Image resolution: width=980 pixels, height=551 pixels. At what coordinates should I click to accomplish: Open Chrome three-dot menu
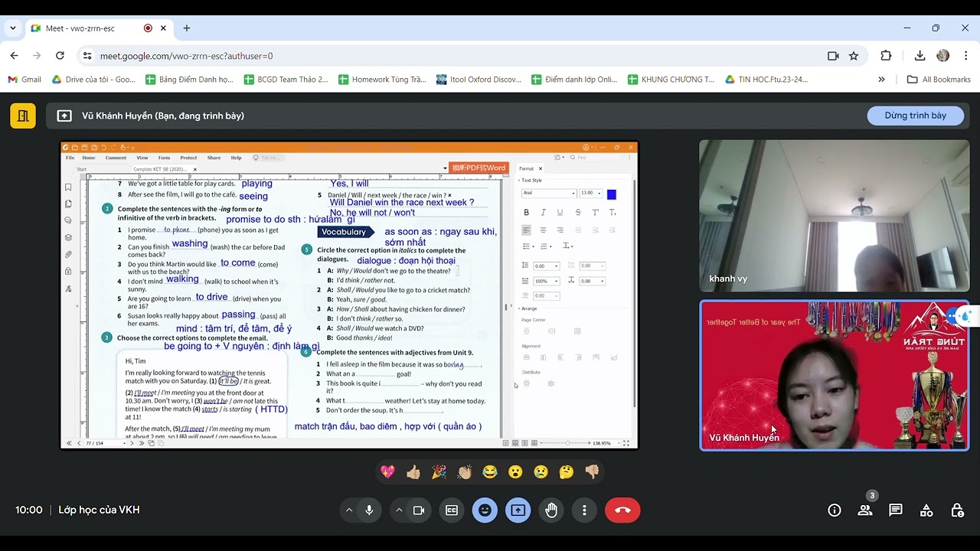click(965, 56)
